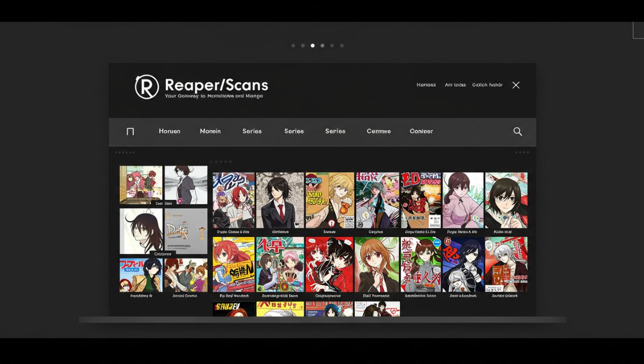The width and height of the screenshot is (644, 364).
Task: Open the Cemwe navigation tab
Action: (x=378, y=131)
